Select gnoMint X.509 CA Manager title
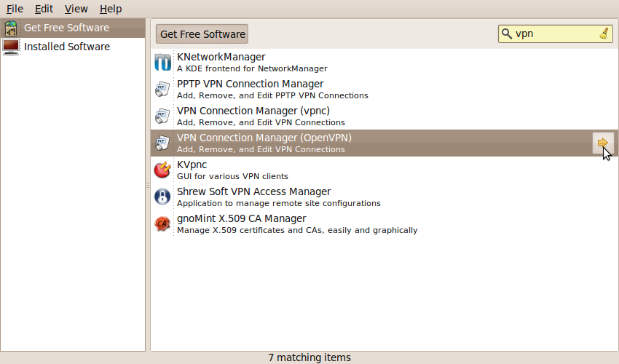 point(242,218)
